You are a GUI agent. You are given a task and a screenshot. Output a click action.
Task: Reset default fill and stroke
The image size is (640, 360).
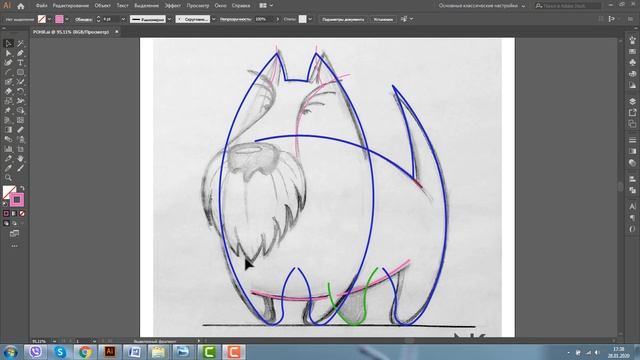coord(5,204)
